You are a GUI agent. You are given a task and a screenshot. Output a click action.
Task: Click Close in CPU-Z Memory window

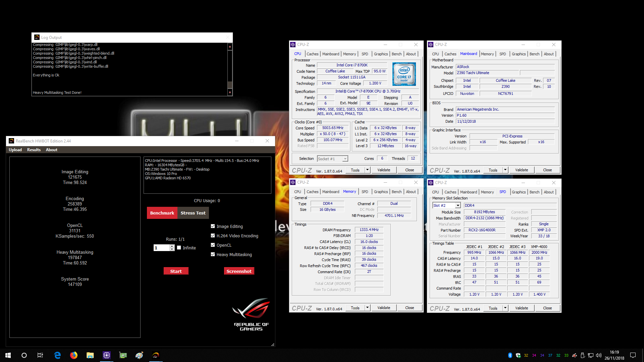(410, 308)
